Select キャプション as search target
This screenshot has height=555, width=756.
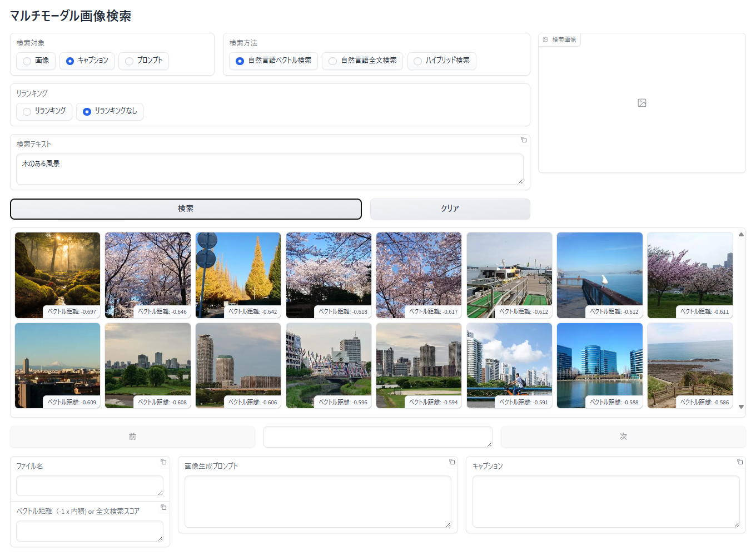tap(87, 61)
